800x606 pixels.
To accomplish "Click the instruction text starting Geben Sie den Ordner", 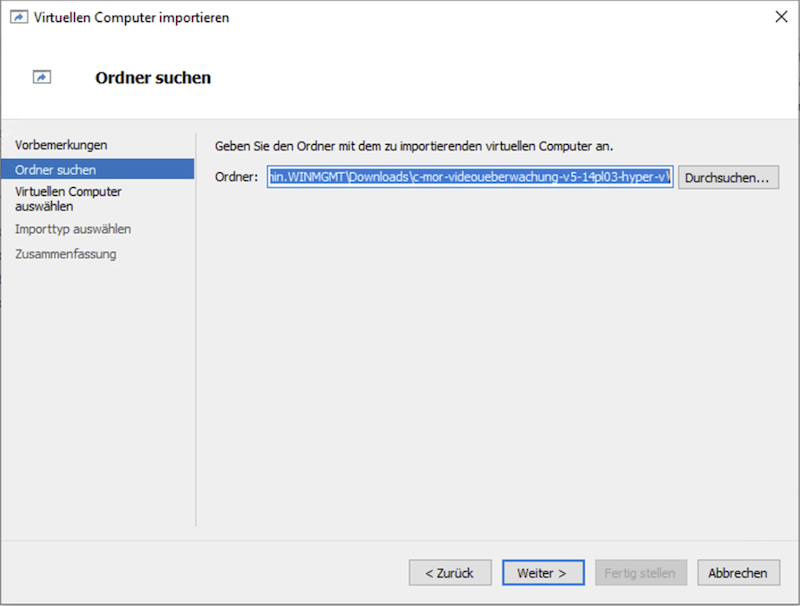I will tap(413, 146).
